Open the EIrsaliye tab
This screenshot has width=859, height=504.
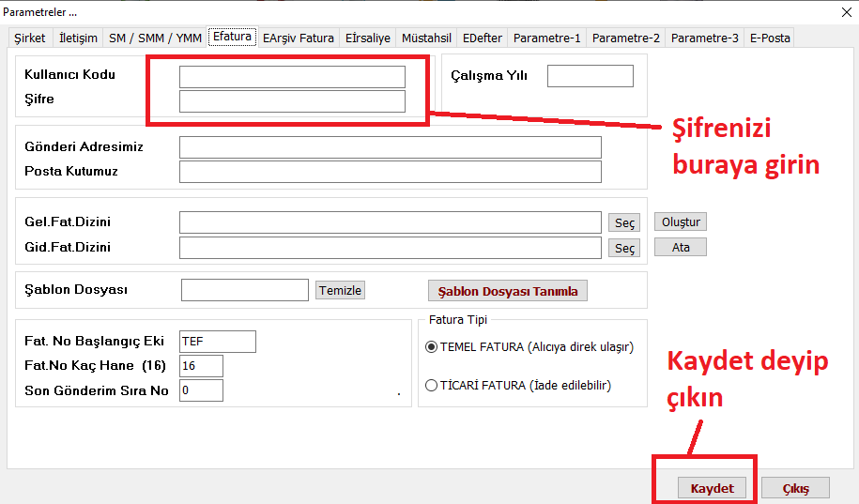pos(367,38)
